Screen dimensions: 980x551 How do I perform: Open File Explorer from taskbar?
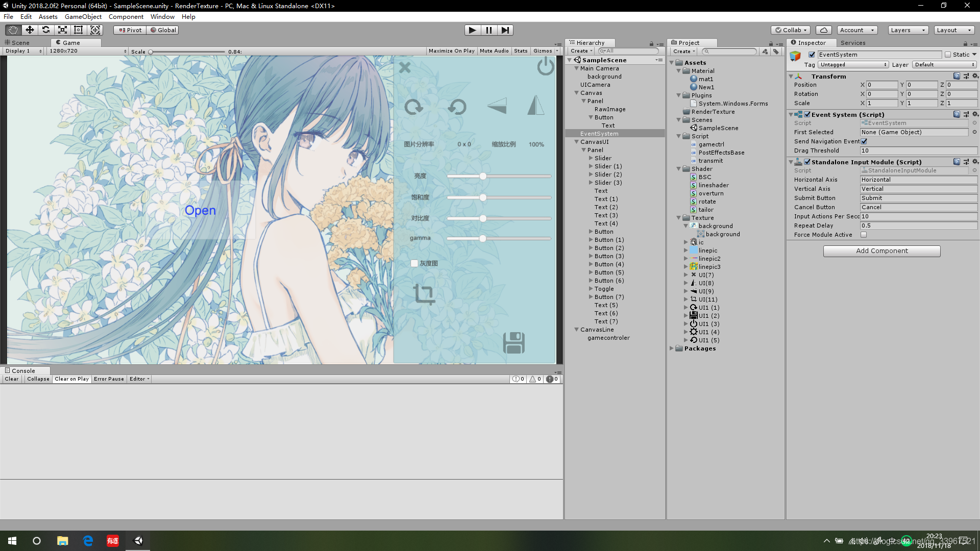(62, 541)
